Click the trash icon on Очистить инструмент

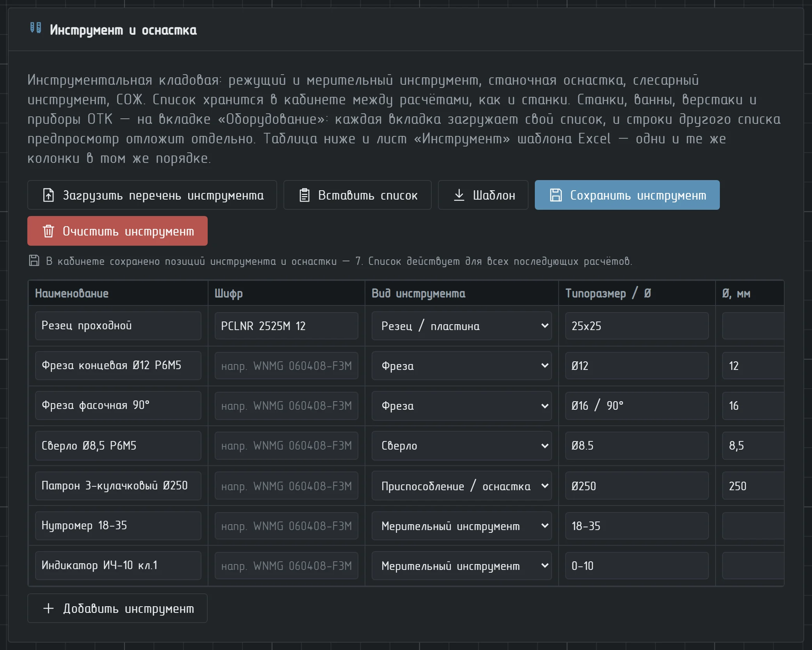(x=48, y=231)
